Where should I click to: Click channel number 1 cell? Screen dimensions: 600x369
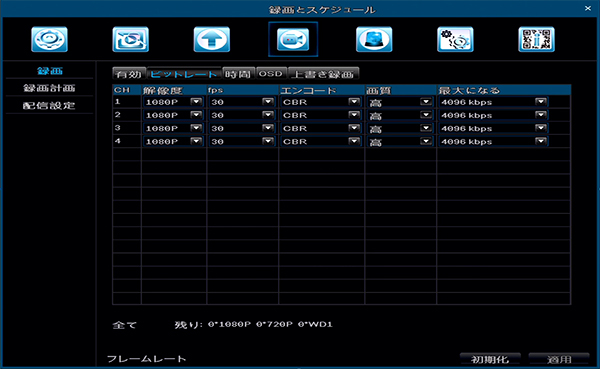[x=127, y=102]
